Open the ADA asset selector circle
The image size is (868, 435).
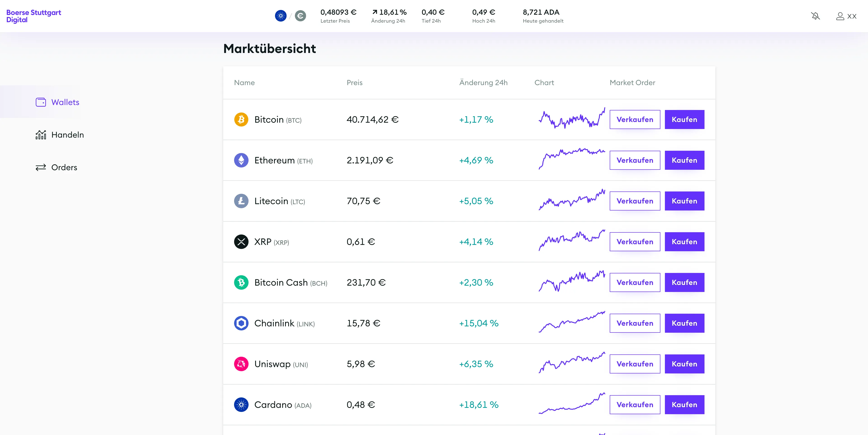[280, 16]
